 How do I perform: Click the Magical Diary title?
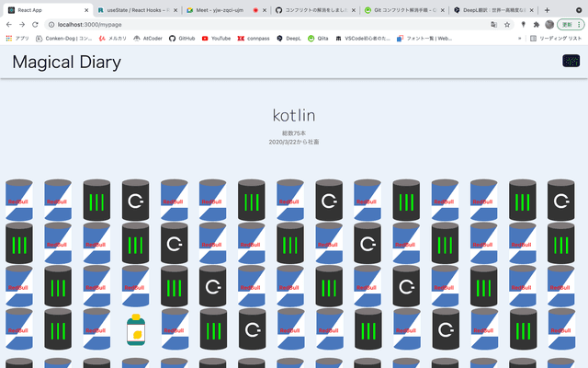[67, 62]
